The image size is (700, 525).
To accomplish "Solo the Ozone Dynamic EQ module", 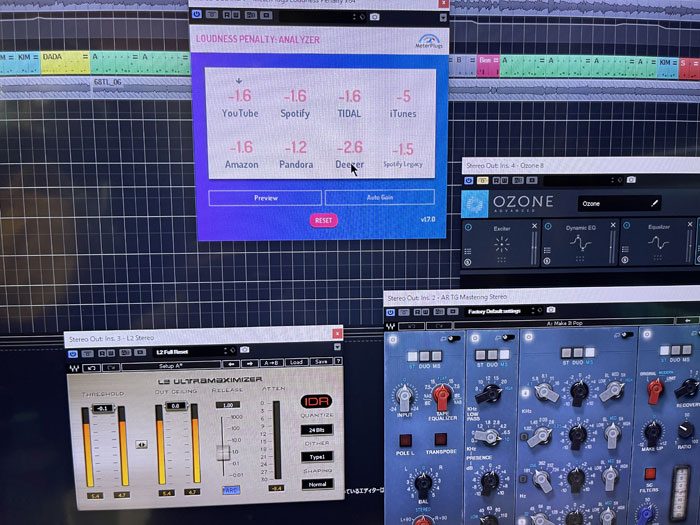I will (547, 261).
